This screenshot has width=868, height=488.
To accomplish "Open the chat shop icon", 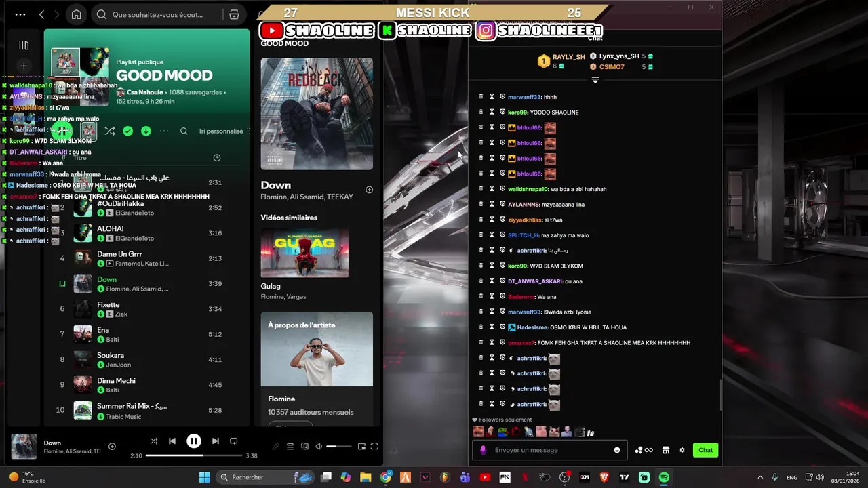I will click(666, 450).
